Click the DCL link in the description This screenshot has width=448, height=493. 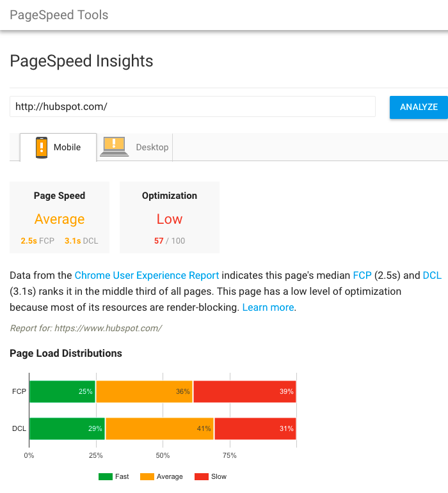pos(432,276)
